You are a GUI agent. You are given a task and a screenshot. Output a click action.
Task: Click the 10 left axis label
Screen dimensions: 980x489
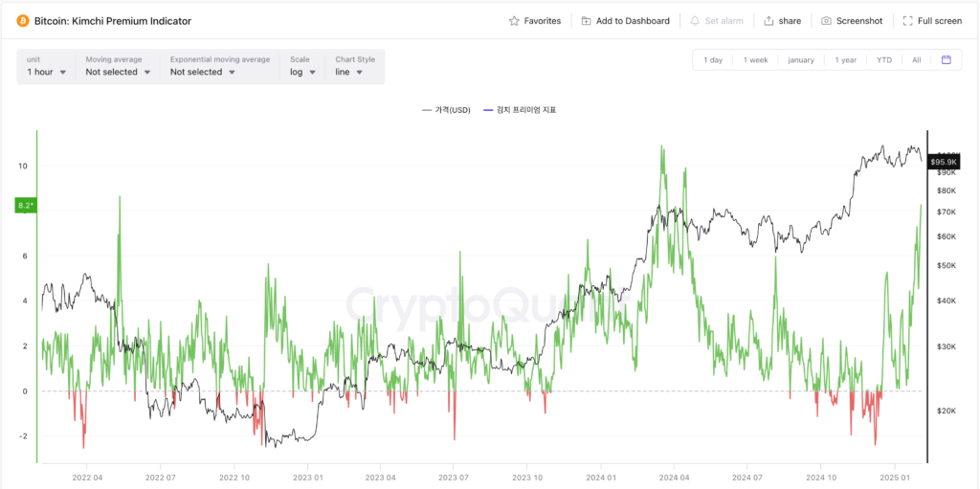22,166
